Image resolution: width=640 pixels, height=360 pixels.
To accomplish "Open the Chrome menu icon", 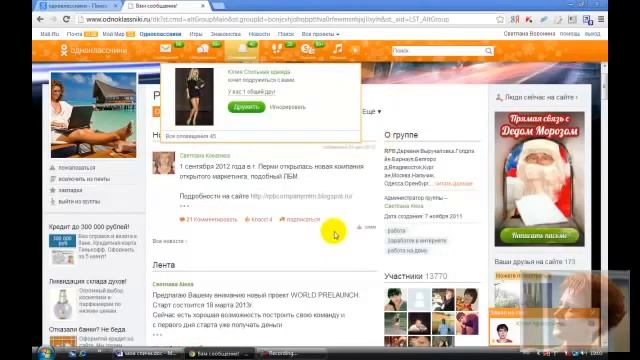I will [x=601, y=19].
